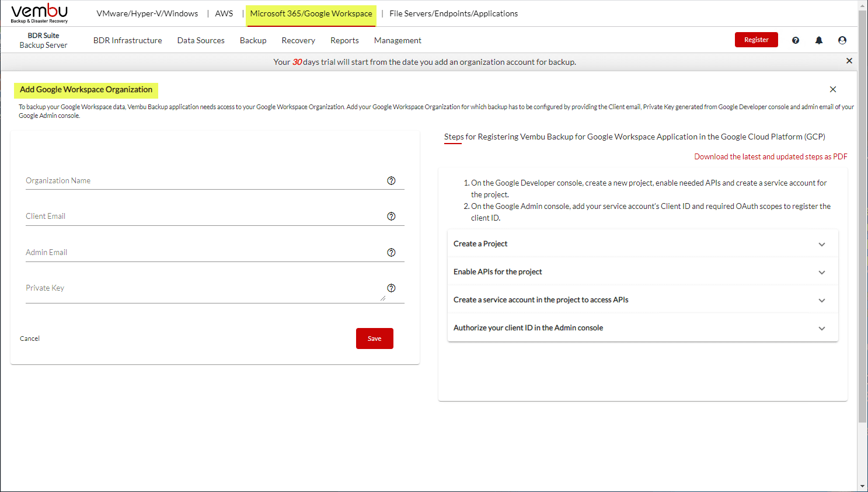This screenshot has width=868, height=492.
Task: Click help icon beside Private Key field
Action: click(x=391, y=288)
